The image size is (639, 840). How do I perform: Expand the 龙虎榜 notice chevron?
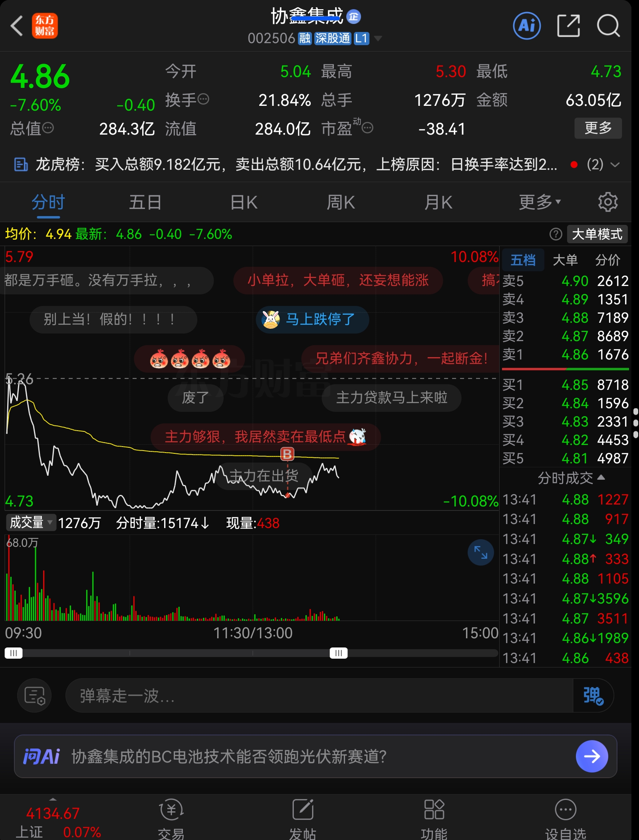click(x=615, y=165)
